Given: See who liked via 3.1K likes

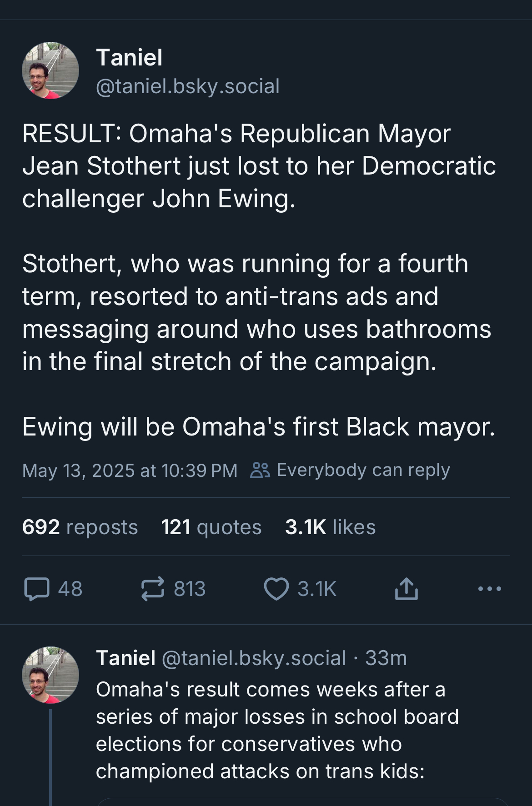Looking at the screenshot, I should click(x=330, y=527).
